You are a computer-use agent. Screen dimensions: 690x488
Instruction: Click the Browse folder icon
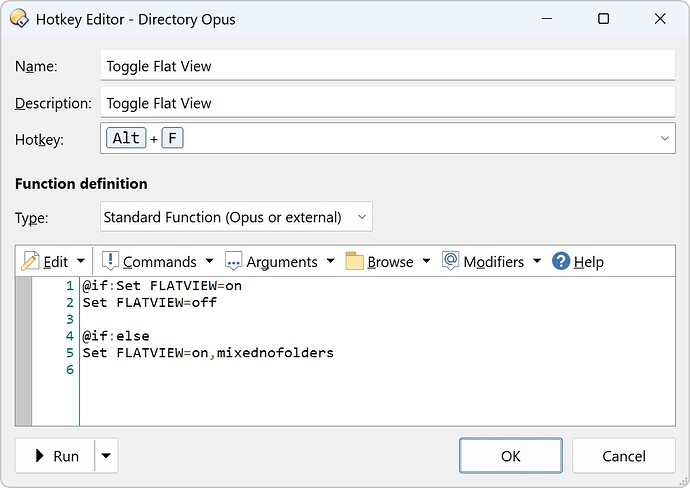[354, 261]
